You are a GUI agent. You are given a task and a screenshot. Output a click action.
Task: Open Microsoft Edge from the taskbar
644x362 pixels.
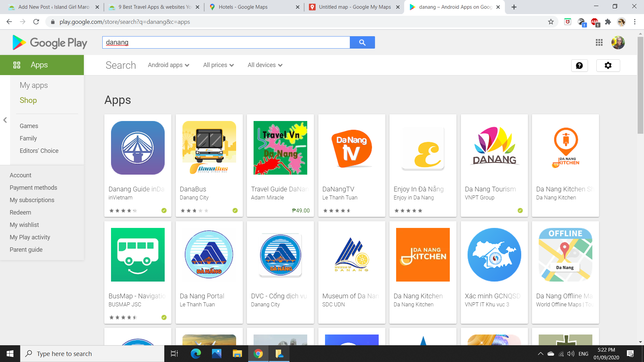pyautogui.click(x=196, y=354)
